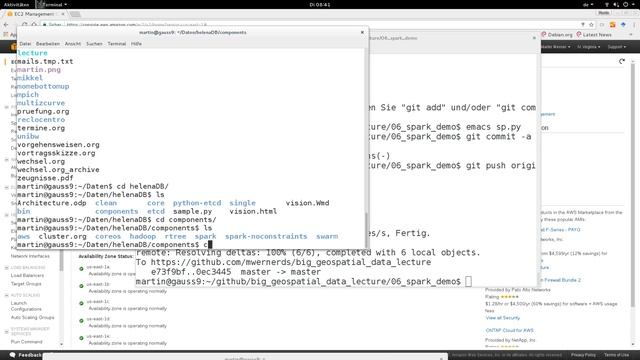Screen dimensions: 640x360
Task: Open the Terminal menu in the terminal menubar
Action: [117, 44]
